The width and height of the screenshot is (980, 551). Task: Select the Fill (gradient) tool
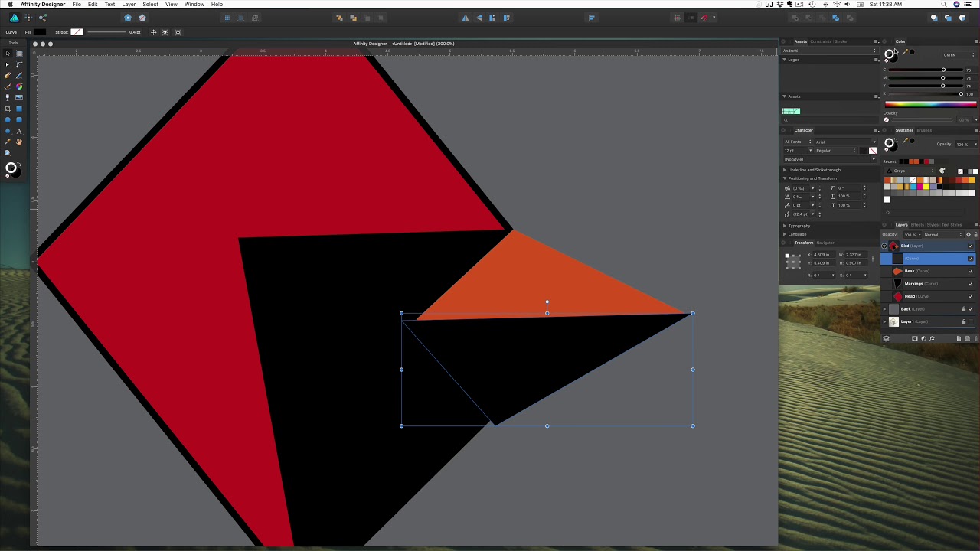click(19, 86)
